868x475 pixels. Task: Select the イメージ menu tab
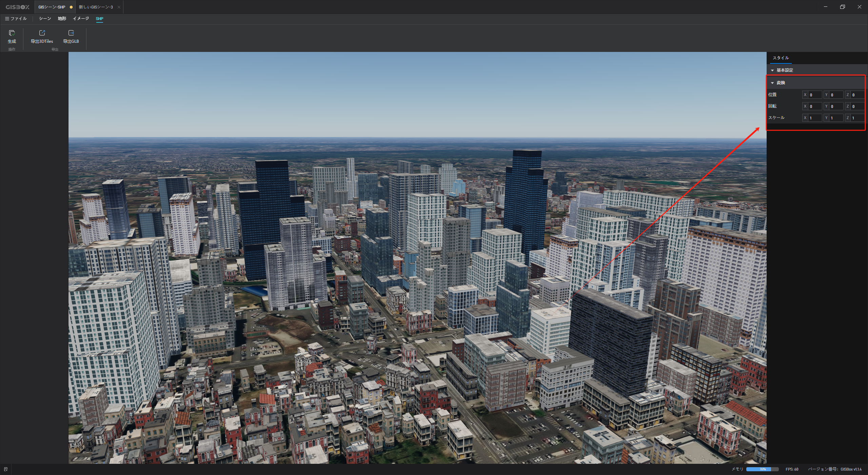click(81, 19)
